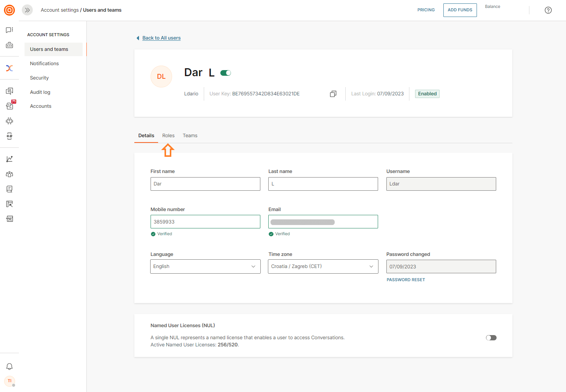Open the People icon in sidebar

[9, 174]
